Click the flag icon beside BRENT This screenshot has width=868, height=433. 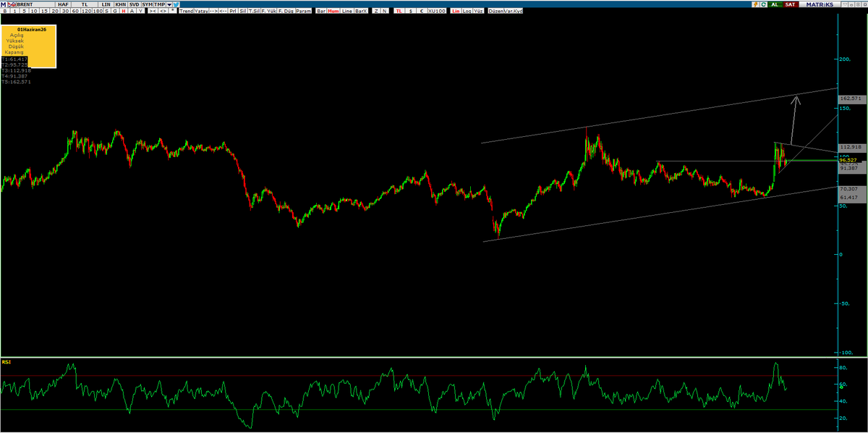(x=12, y=4)
